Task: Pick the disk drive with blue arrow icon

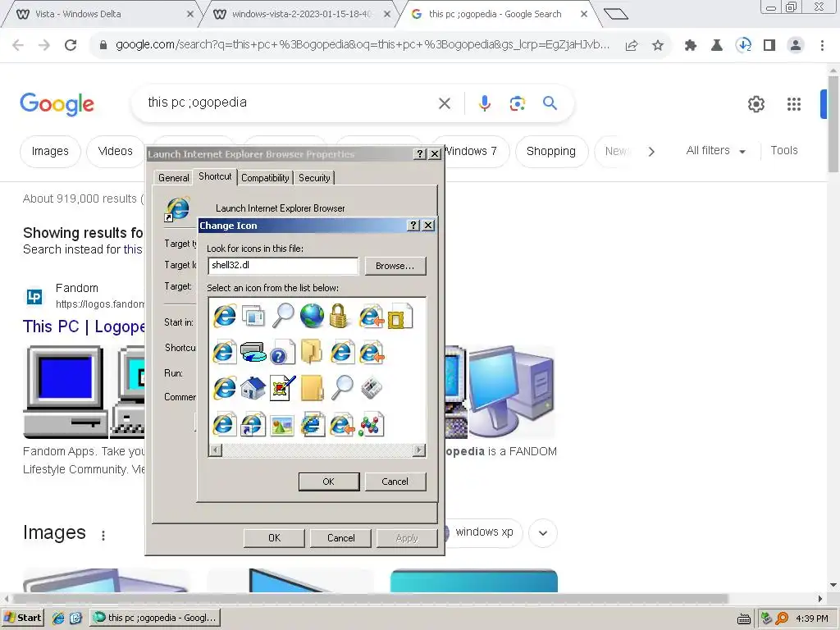Action: click(253, 353)
